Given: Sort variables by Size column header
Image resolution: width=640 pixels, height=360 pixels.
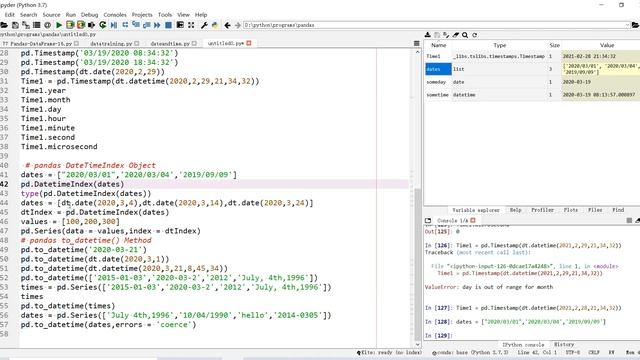Looking at the screenshot, I should [x=554, y=45].
